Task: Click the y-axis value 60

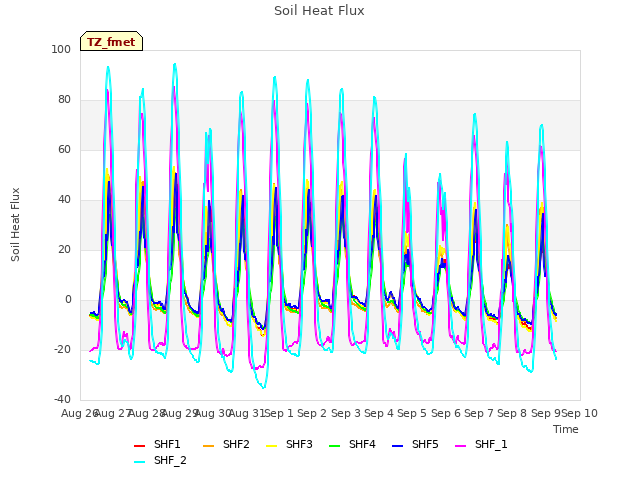Action: pyautogui.click(x=64, y=149)
